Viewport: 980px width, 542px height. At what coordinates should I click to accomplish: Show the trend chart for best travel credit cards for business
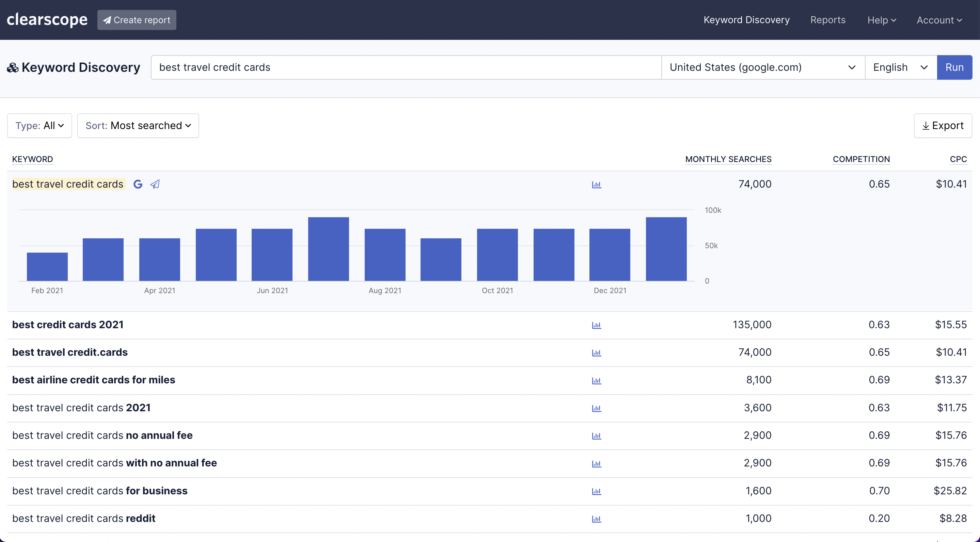click(596, 491)
